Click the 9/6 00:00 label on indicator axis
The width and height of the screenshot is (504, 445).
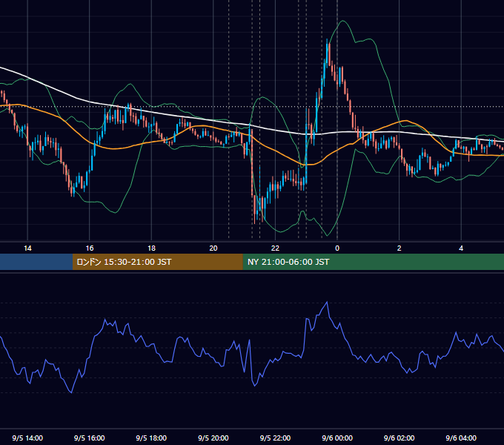(x=337, y=438)
